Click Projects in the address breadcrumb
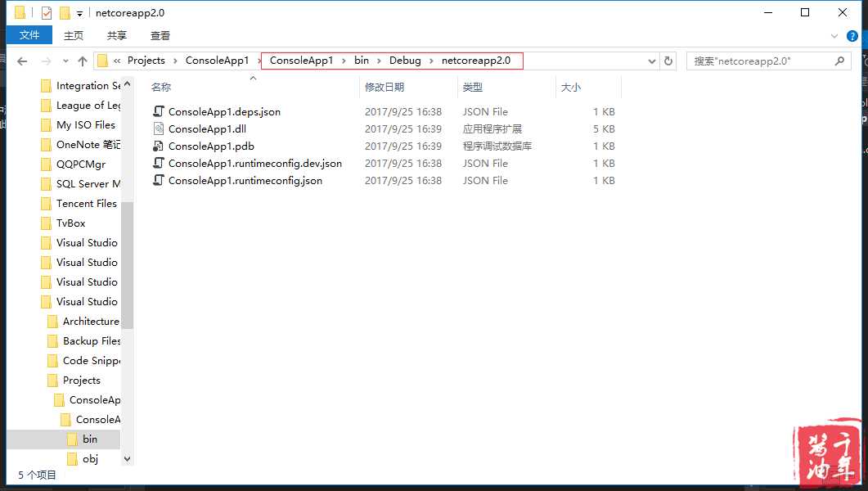 click(146, 61)
